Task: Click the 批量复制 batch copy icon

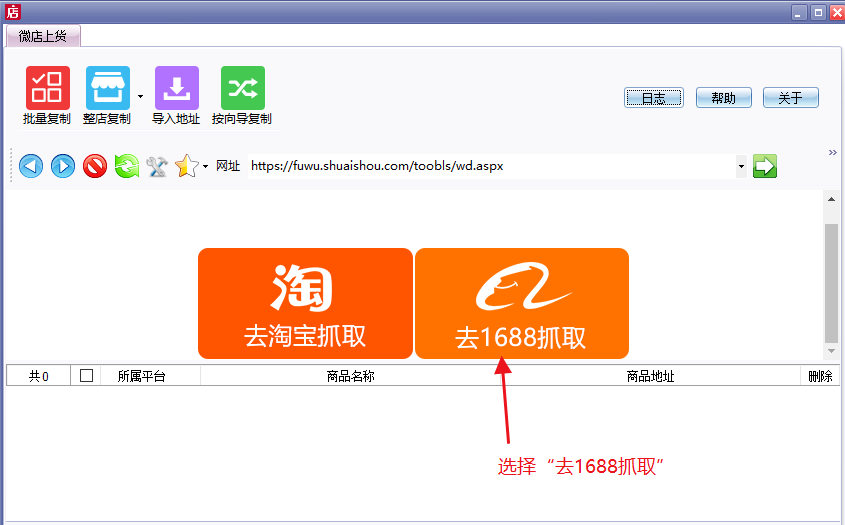Action: (x=47, y=88)
